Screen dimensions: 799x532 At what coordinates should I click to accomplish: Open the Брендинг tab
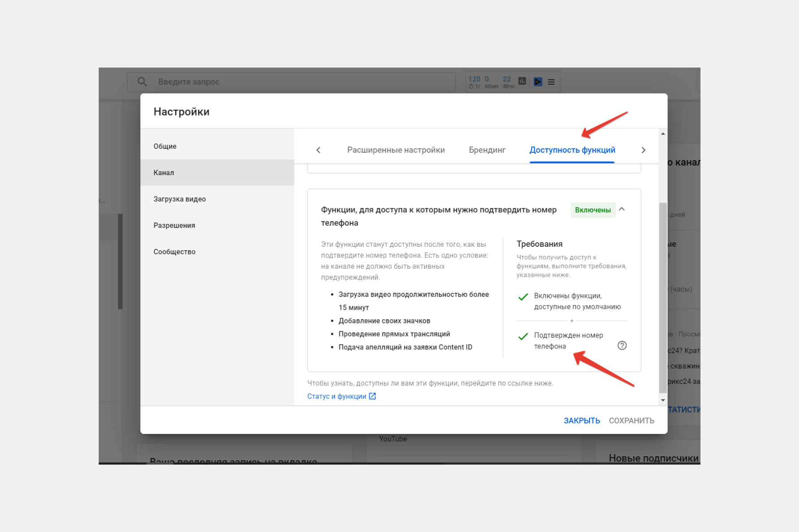pos(487,150)
